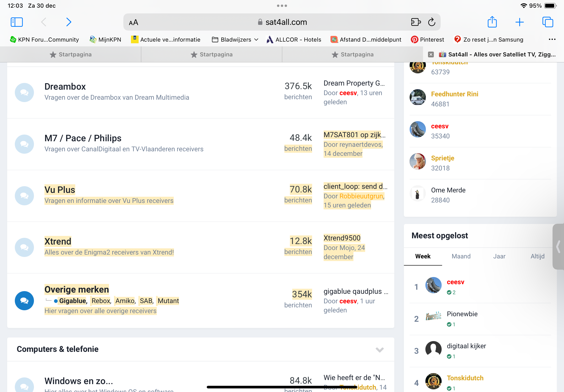
Task: Open the Gigablue subforum link
Action: click(x=72, y=301)
